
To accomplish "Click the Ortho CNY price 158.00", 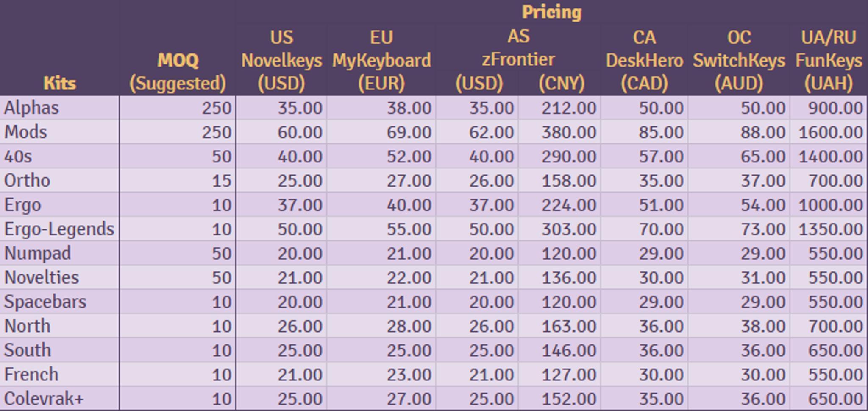I will pyautogui.click(x=568, y=181).
